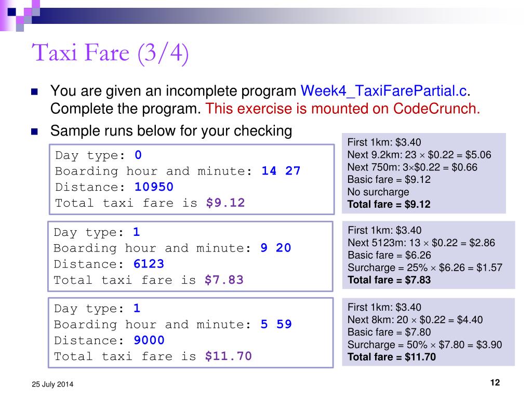This screenshot has width=532, height=399.
Task: Click the $9.12 total fare output
Action: [225, 203]
